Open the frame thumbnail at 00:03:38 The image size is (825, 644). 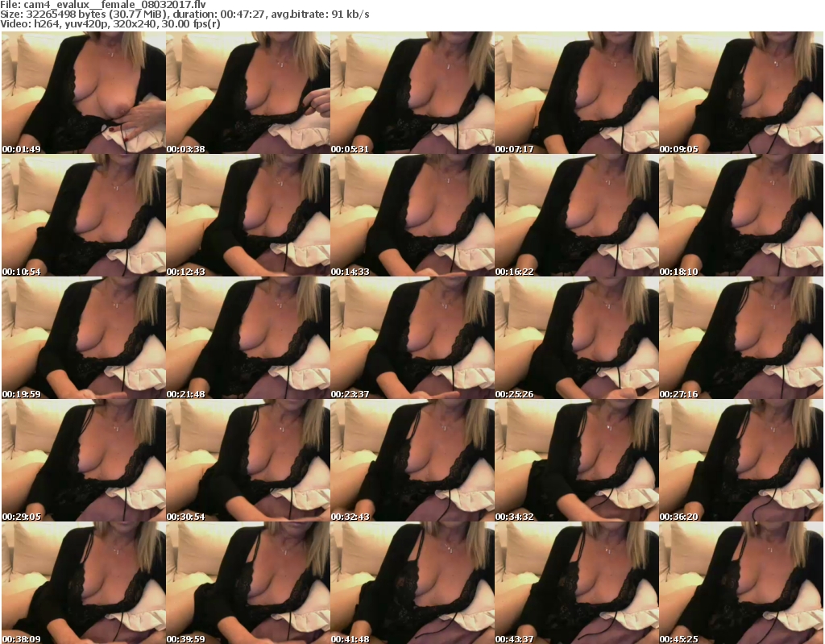248,93
